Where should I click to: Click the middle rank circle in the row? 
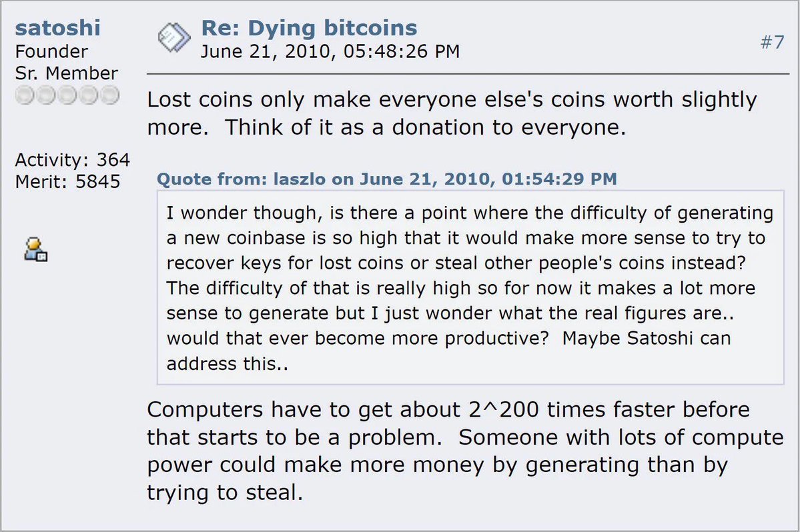click(67, 95)
